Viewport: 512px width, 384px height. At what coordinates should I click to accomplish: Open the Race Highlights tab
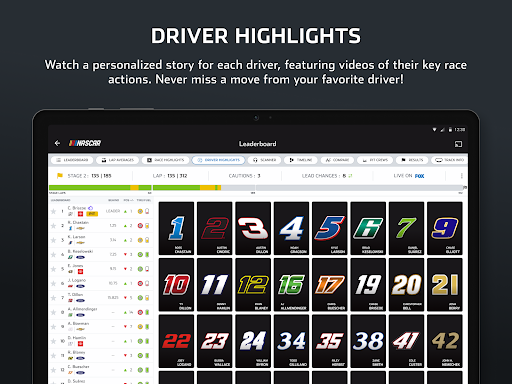(165, 160)
